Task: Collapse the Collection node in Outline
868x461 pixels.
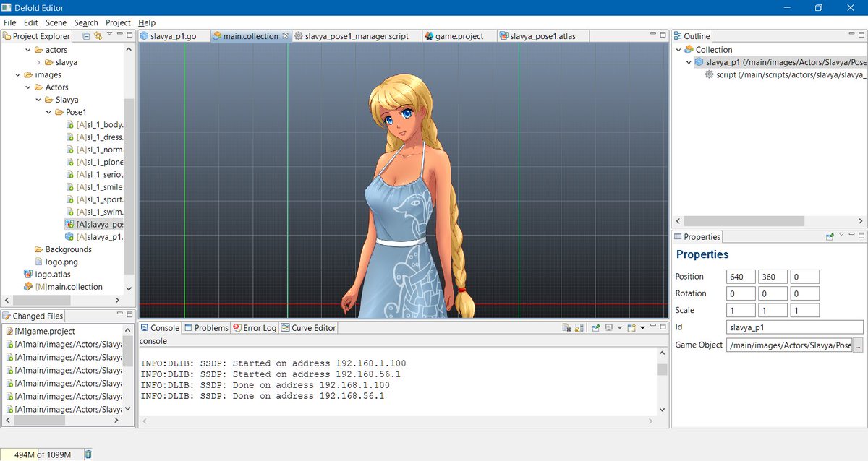Action: [x=678, y=50]
